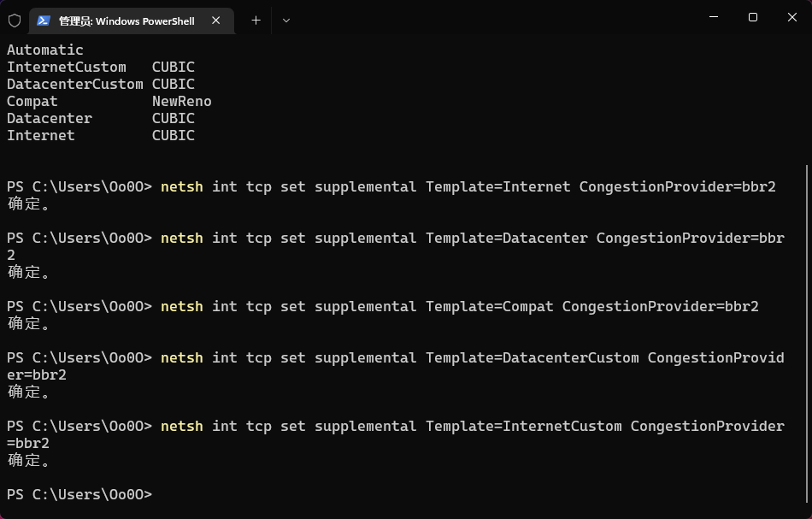Screen dimensions: 812x519
Task: Click the netsh command with Template=Compat
Action: click(459, 306)
